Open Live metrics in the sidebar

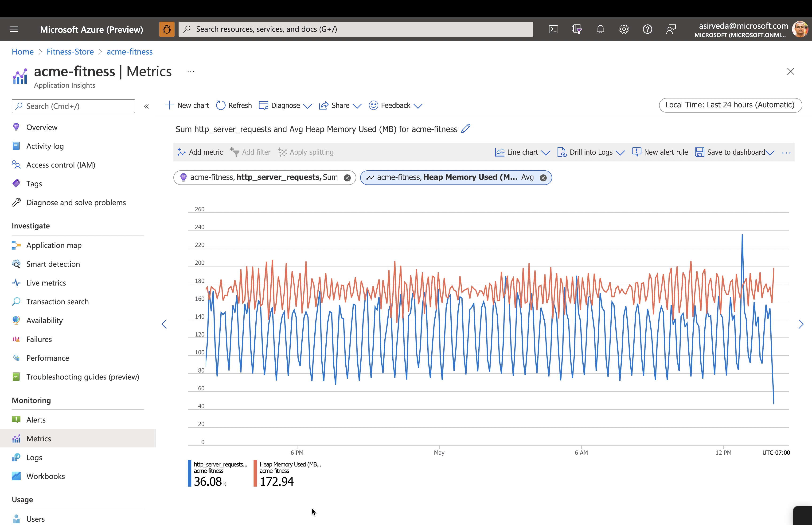tap(46, 283)
